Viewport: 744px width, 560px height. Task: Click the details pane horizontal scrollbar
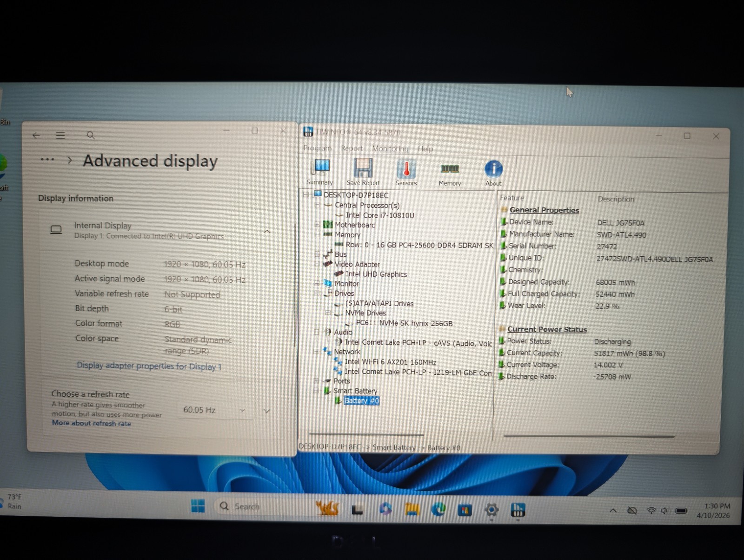[589, 436]
